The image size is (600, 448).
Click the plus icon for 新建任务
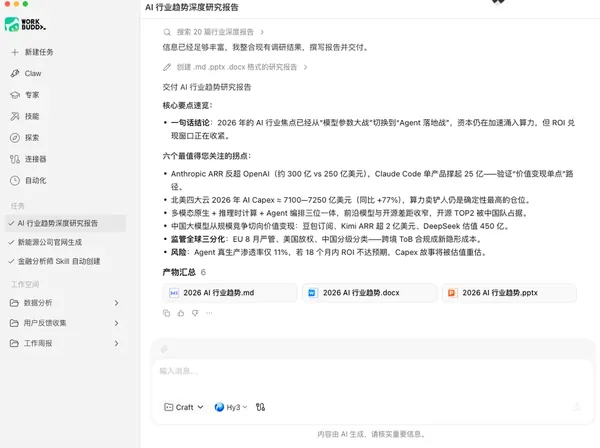pyautogui.click(x=15, y=52)
